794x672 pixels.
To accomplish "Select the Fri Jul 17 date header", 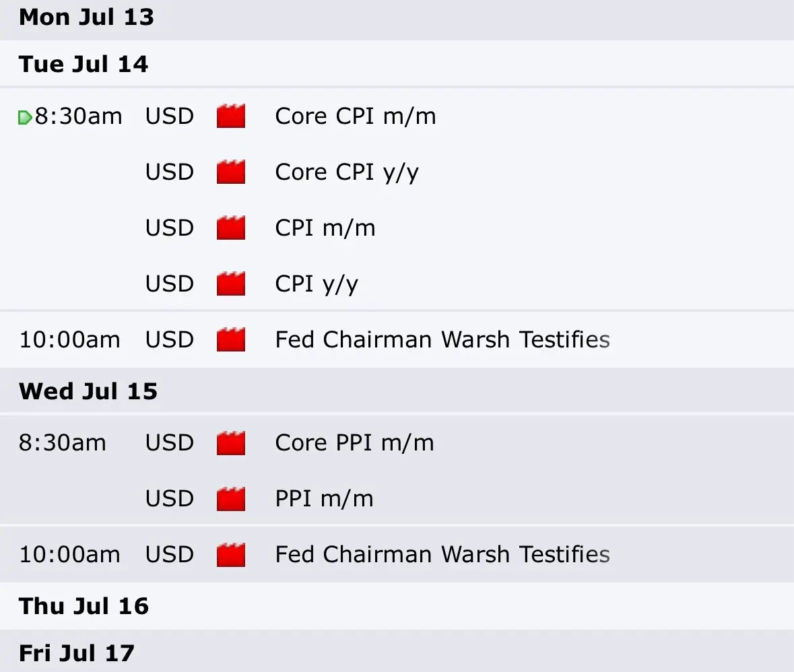I will pyautogui.click(x=397, y=652).
